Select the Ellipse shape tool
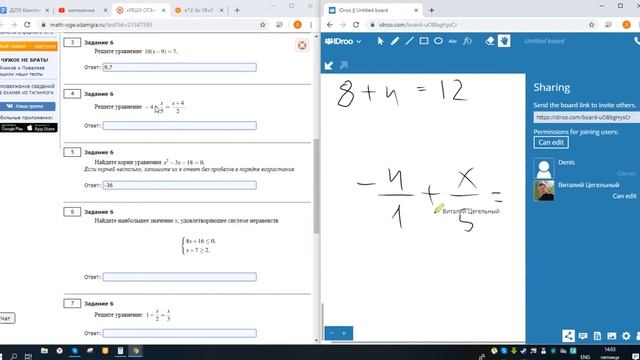Screen dimensions: 640x360 coord(438,41)
